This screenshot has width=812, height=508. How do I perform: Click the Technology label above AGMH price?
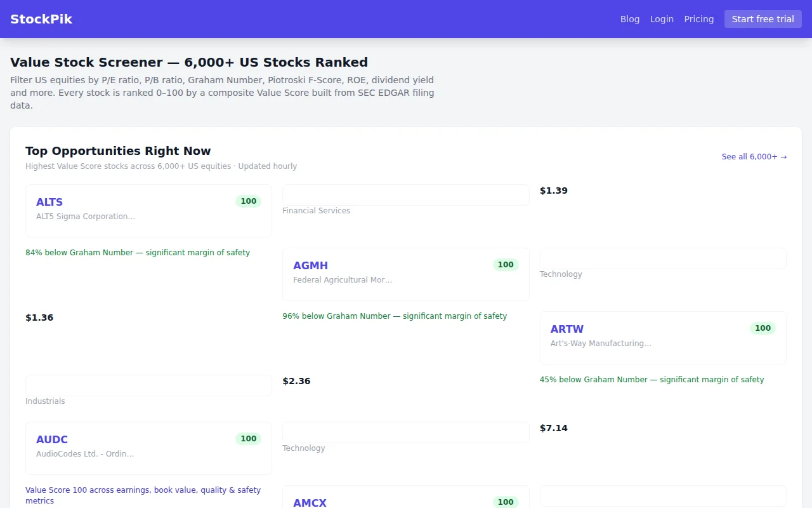point(561,274)
